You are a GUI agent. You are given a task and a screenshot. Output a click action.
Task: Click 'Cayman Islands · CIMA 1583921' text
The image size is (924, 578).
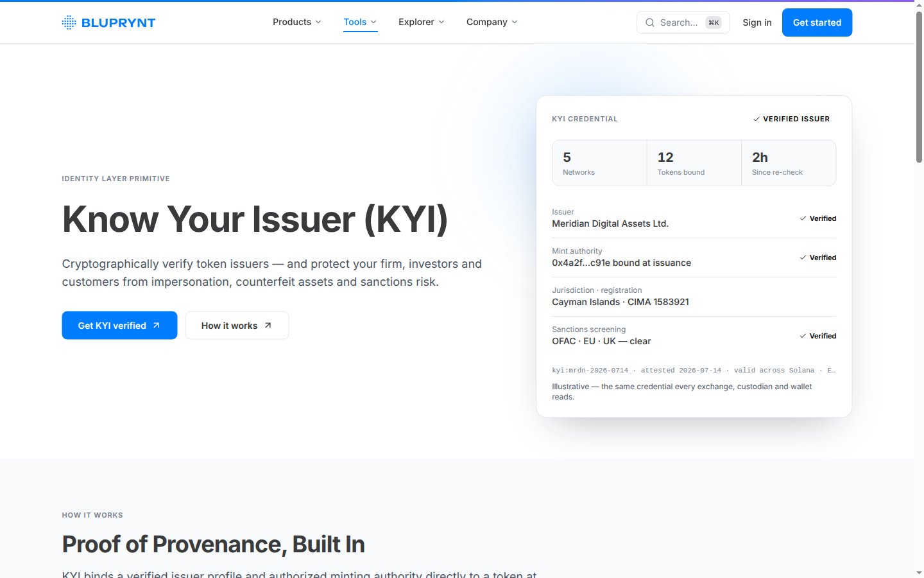[620, 302]
